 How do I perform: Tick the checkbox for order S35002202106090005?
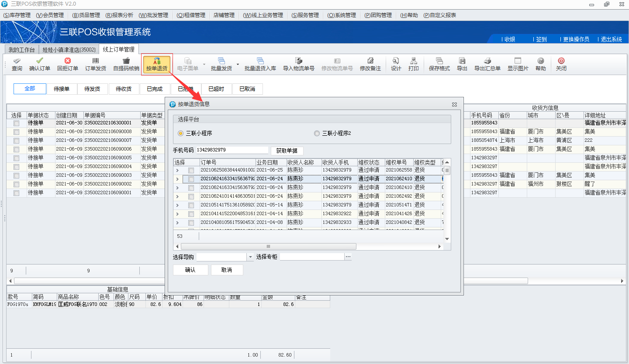[17, 158]
